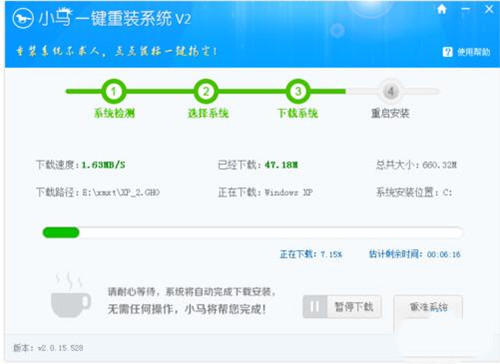Click the horse logo icon
This screenshot has height=364, width=500.
23,18
